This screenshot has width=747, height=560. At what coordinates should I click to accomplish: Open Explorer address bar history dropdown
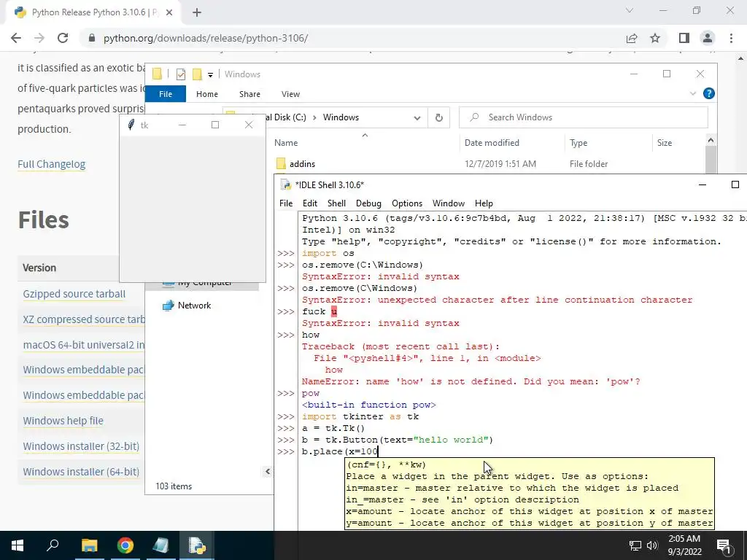pyautogui.click(x=417, y=117)
